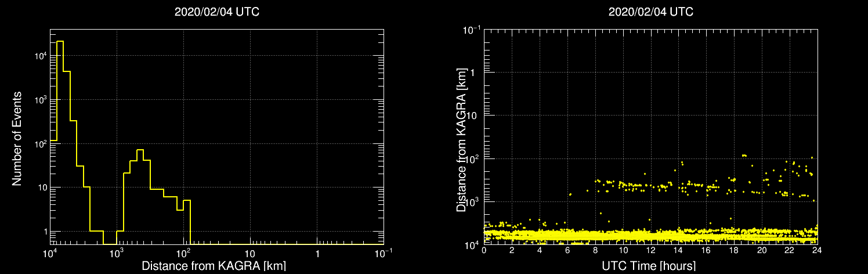Click hour tick "14" on UTC time axis
This screenshot has height=274, width=868.
point(679,250)
